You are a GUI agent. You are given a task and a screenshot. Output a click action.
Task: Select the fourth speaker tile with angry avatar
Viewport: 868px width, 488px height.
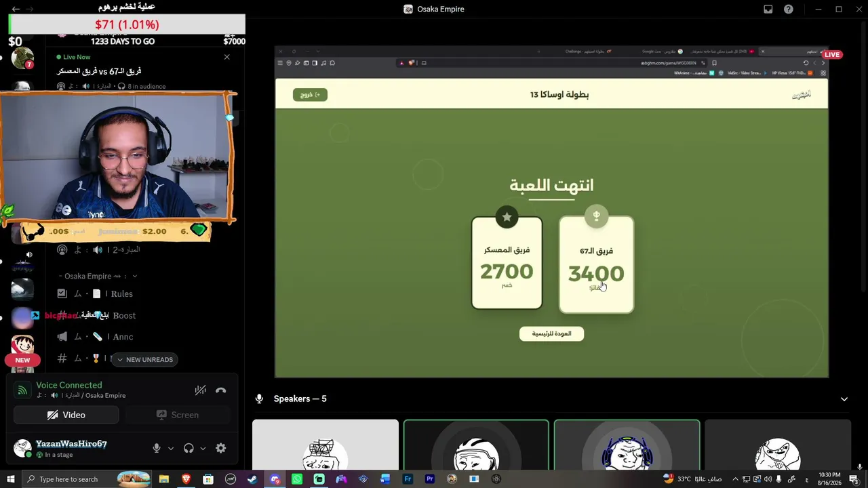tap(778, 445)
